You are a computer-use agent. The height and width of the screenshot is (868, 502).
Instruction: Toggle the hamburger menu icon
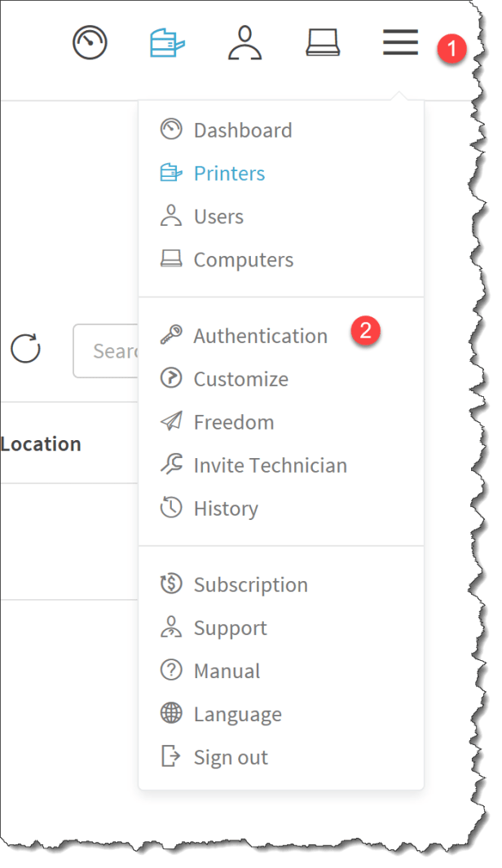pos(400,42)
